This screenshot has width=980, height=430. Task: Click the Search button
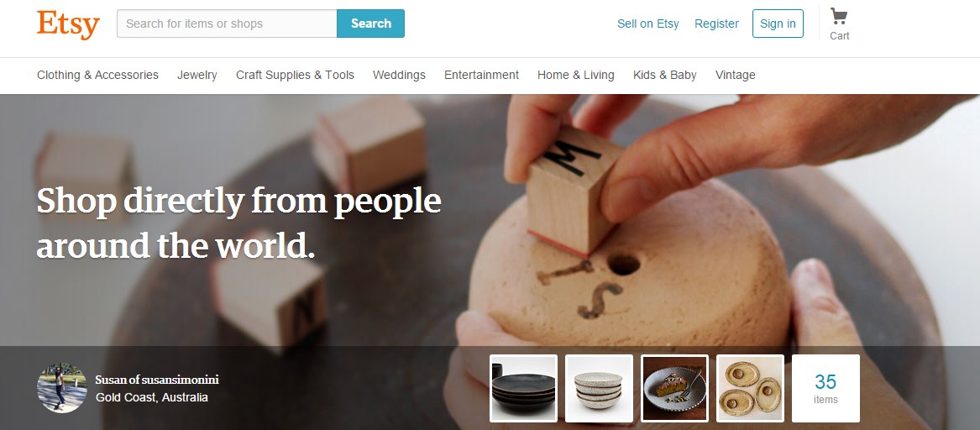coord(370,24)
